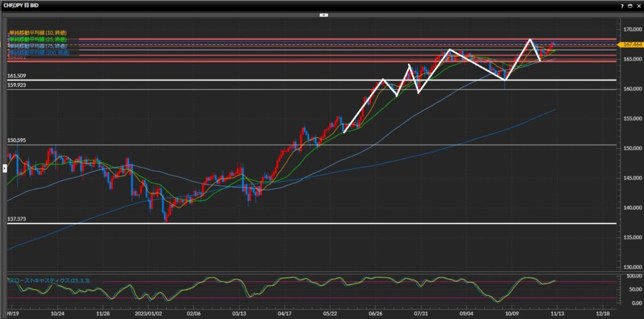Close the CHF/JPY chart window
This screenshot has height=319, width=644.
click(x=638, y=6)
